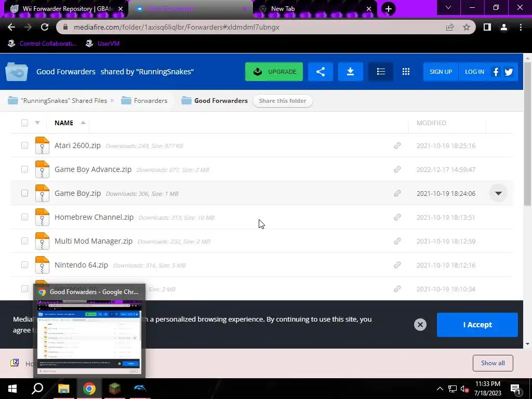Click SIGN UP button
This screenshot has width=532, height=399.
[441, 72]
